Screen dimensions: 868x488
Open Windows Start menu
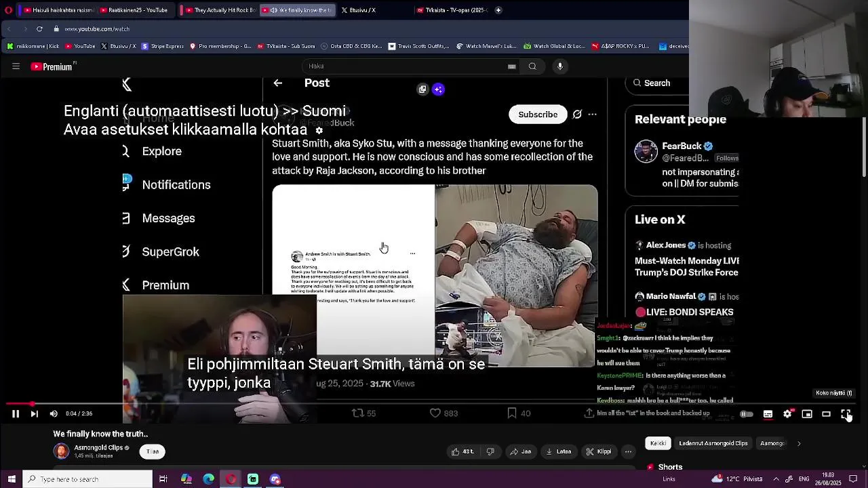(x=11, y=479)
